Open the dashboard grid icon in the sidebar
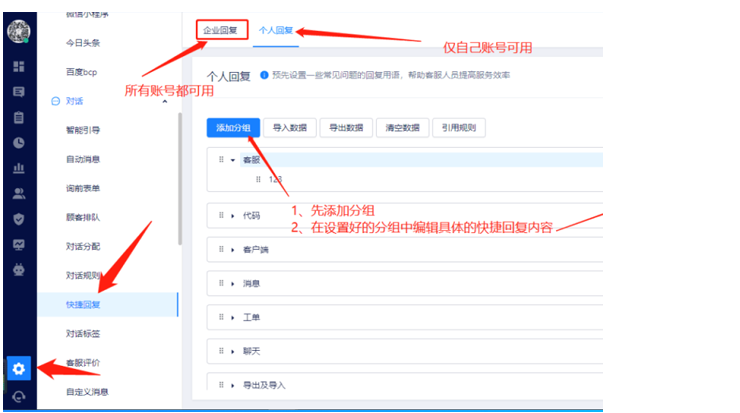This screenshot has width=740, height=413. [x=18, y=66]
